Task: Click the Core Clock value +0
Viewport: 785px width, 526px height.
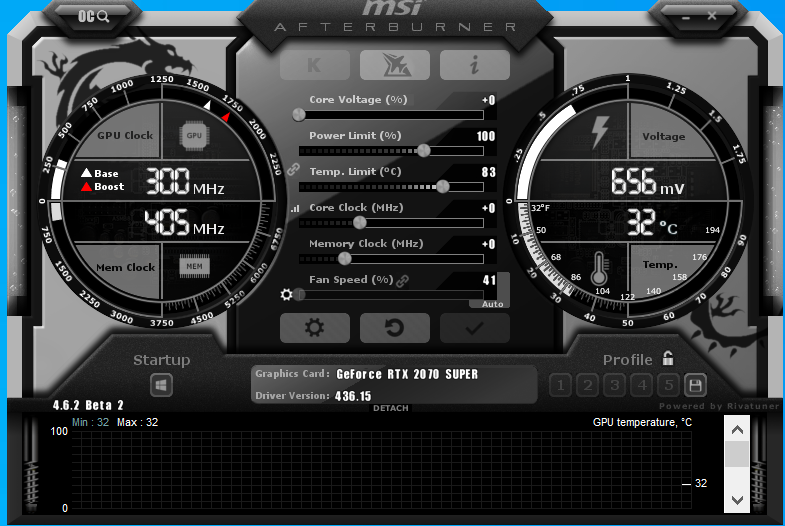Action: point(489,208)
